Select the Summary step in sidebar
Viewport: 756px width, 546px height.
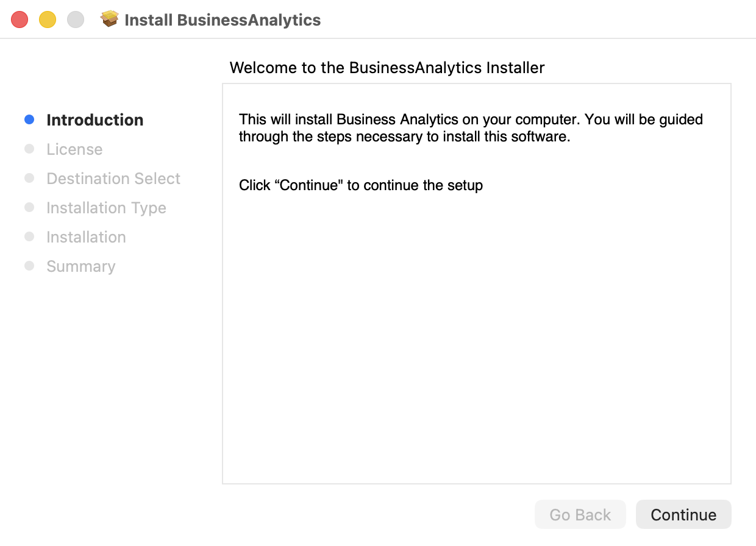click(x=80, y=266)
